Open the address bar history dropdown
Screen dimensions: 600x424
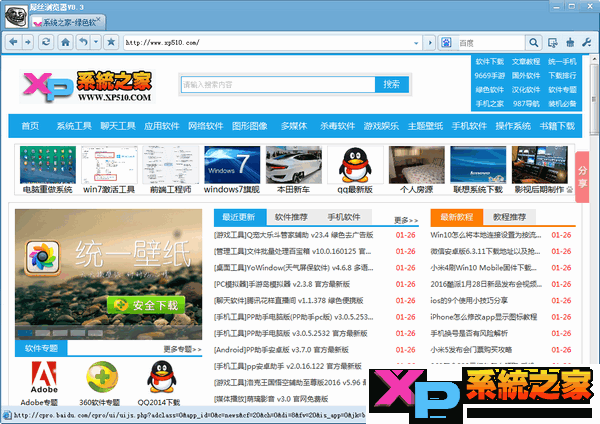(x=416, y=43)
